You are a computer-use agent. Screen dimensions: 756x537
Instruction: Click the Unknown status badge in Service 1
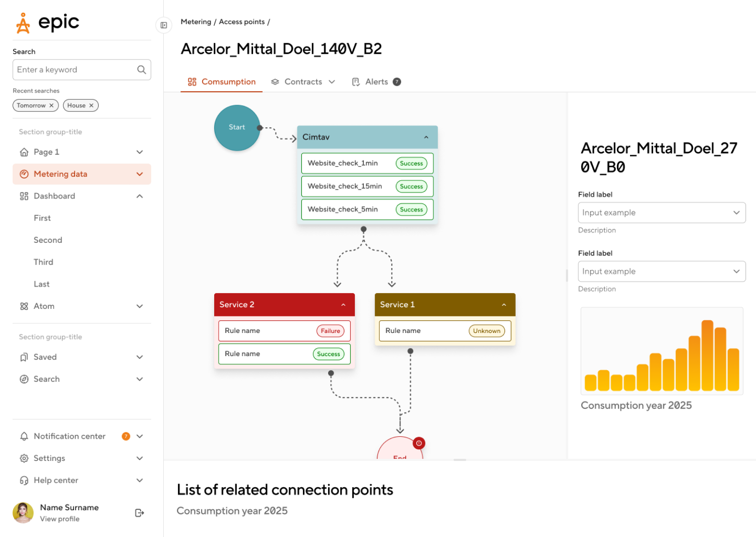pos(487,331)
